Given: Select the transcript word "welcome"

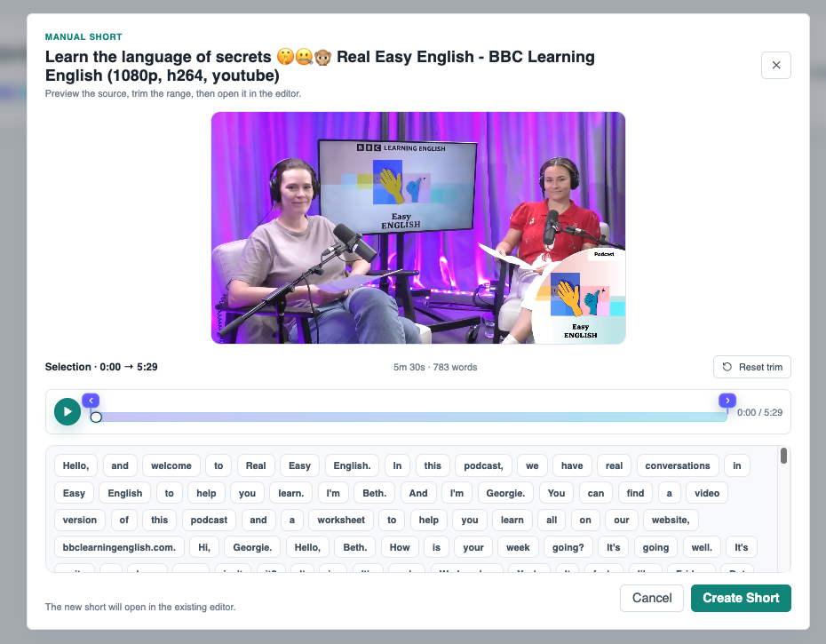Looking at the screenshot, I should point(171,465).
